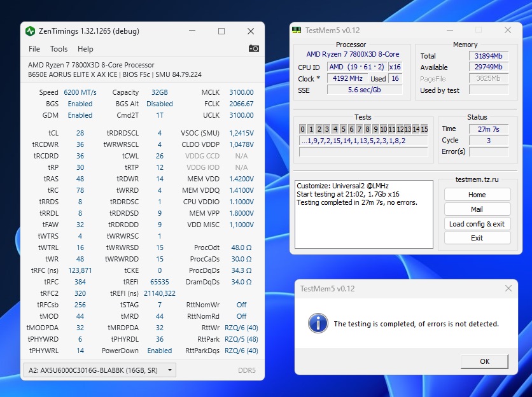Open the File menu in ZenTimings

34,49
